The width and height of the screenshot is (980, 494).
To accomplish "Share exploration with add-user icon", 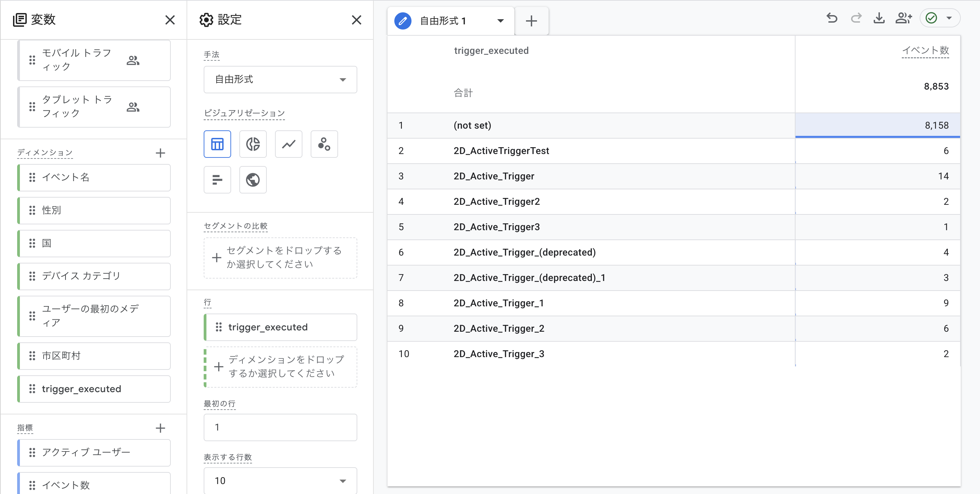I will [904, 18].
